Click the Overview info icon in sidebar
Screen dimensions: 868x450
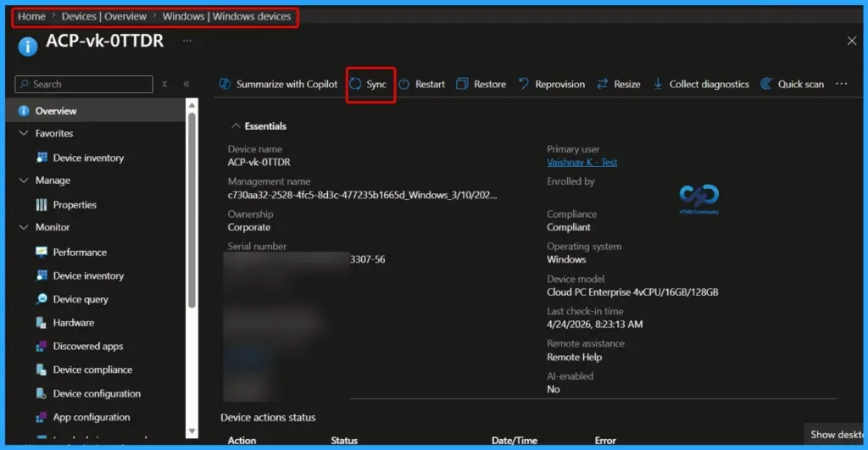click(23, 111)
